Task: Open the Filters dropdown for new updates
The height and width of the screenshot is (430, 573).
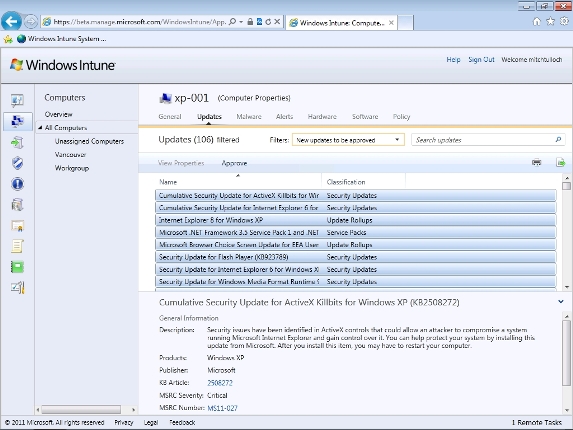Action: 348,140
